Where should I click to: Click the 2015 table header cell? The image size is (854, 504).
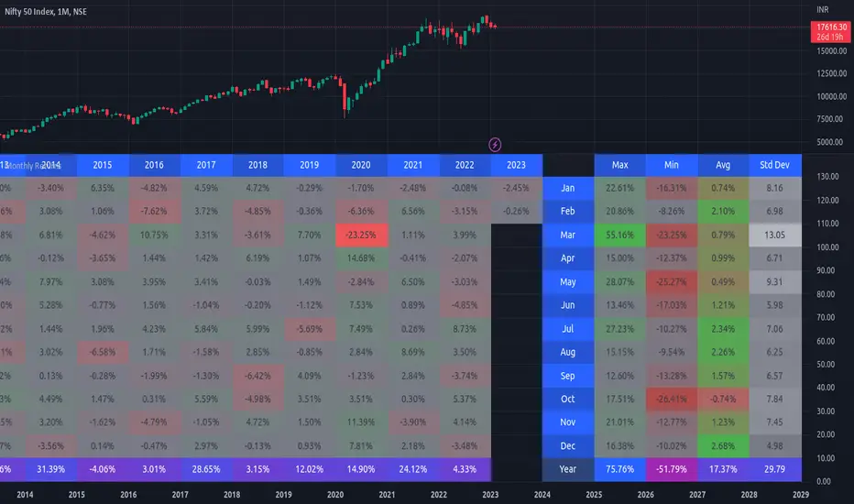103,165
